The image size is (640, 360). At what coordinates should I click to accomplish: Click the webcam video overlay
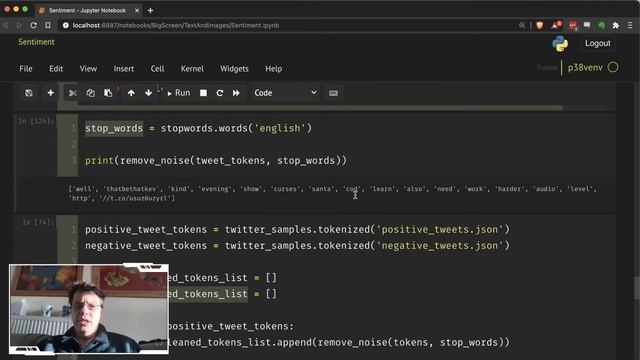[x=89, y=309]
